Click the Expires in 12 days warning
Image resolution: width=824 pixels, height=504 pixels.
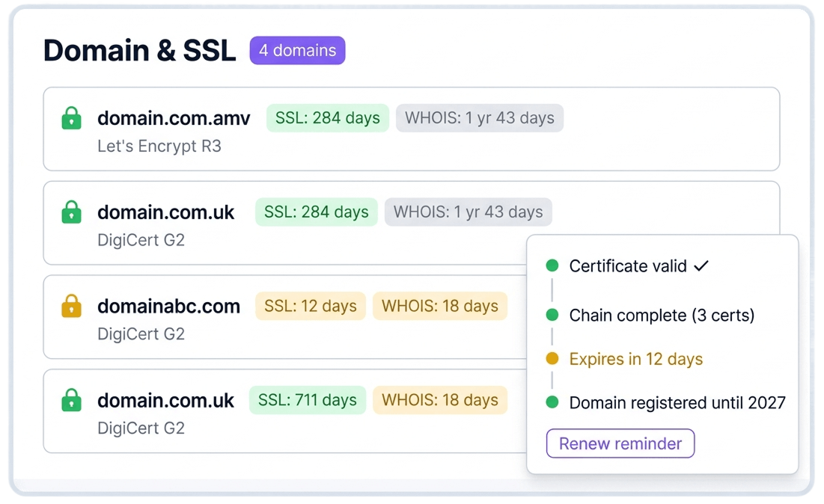[636, 359]
